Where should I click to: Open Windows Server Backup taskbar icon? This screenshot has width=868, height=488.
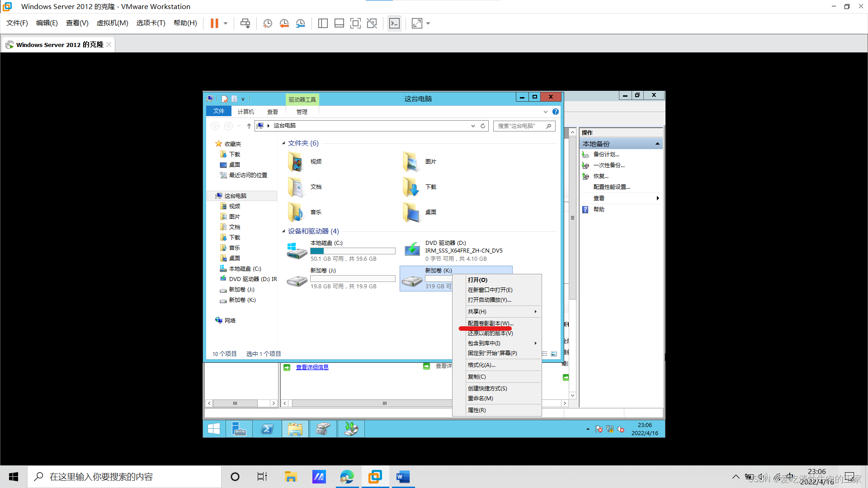pyautogui.click(x=351, y=429)
